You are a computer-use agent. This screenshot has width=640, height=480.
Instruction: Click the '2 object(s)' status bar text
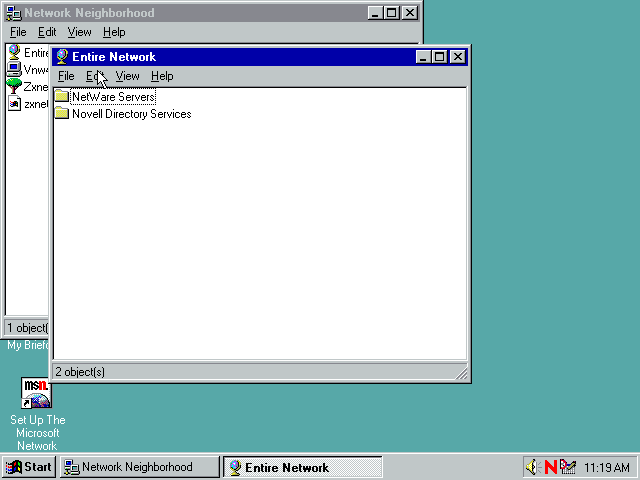[x=80, y=372]
